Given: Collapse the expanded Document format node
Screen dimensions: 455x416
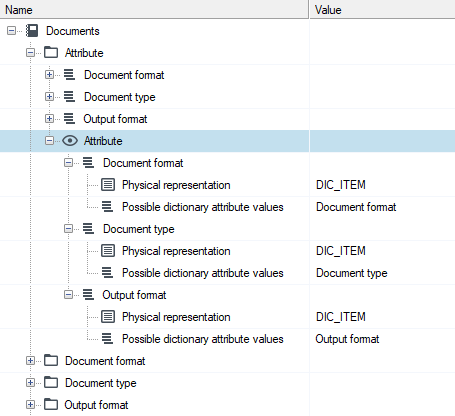Looking at the screenshot, I should pyautogui.click(x=68, y=163).
